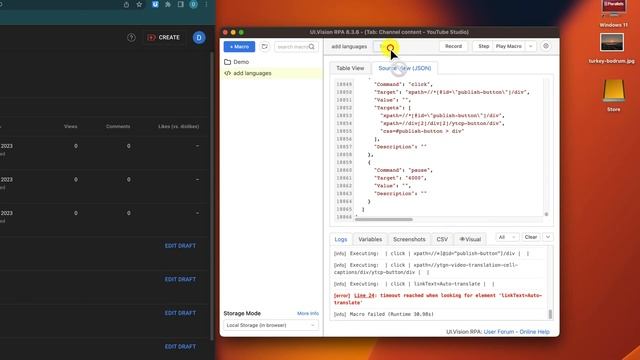Viewport: 640px width, 360px height.
Task: Close the UI.Vision RPA window
Action: 225,32
